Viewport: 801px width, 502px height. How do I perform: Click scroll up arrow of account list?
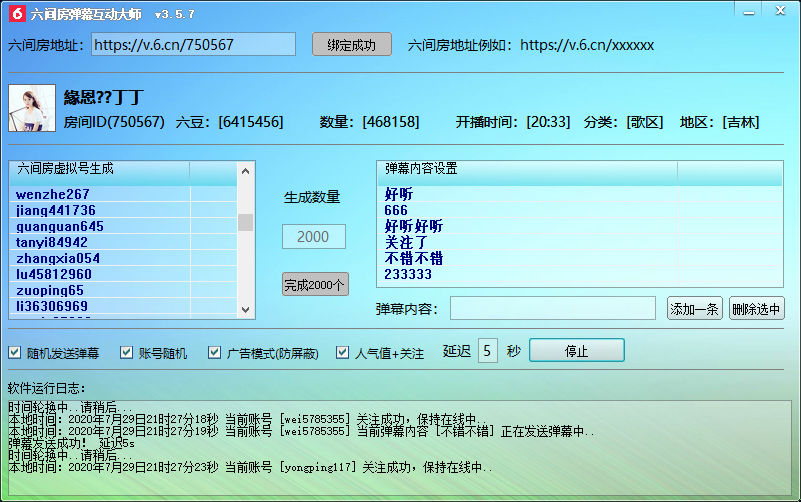[246, 171]
